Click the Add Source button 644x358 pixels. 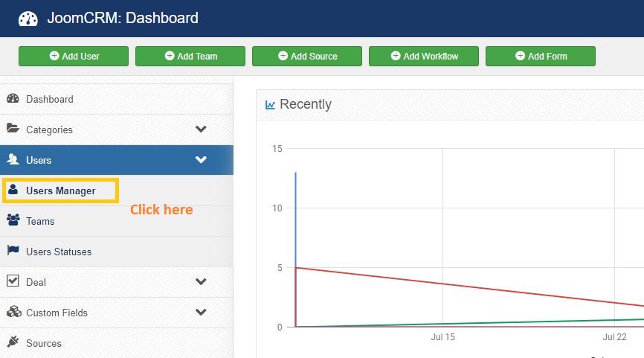coord(307,57)
